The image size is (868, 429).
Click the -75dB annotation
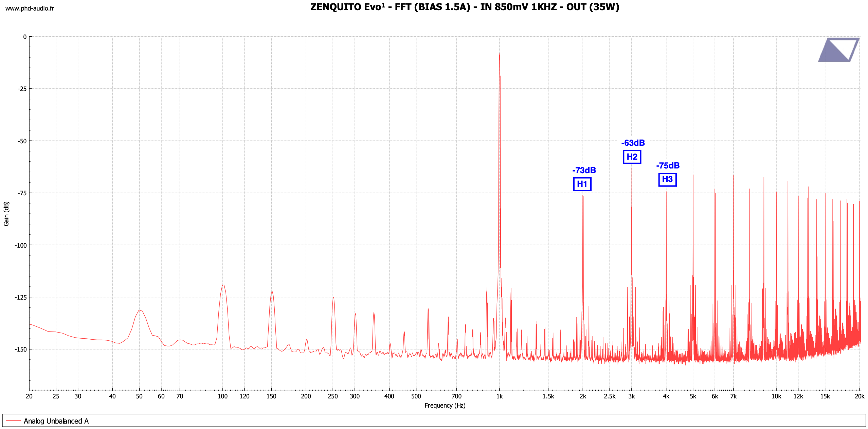coord(668,165)
